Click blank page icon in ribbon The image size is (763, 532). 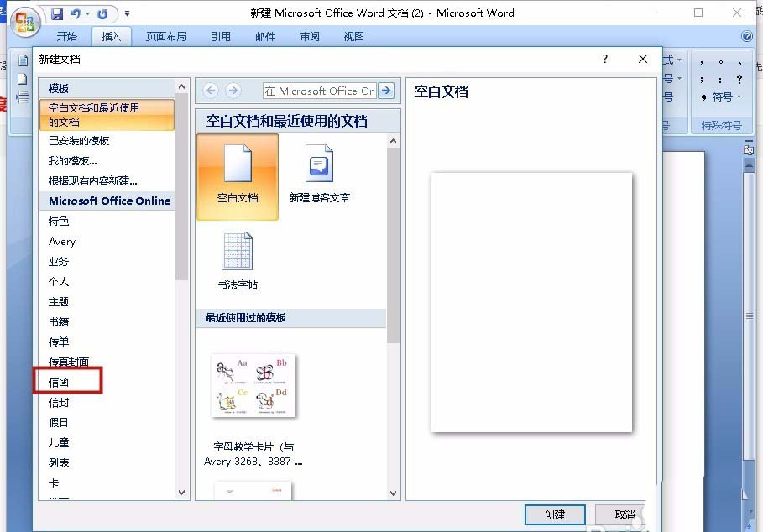23,79
